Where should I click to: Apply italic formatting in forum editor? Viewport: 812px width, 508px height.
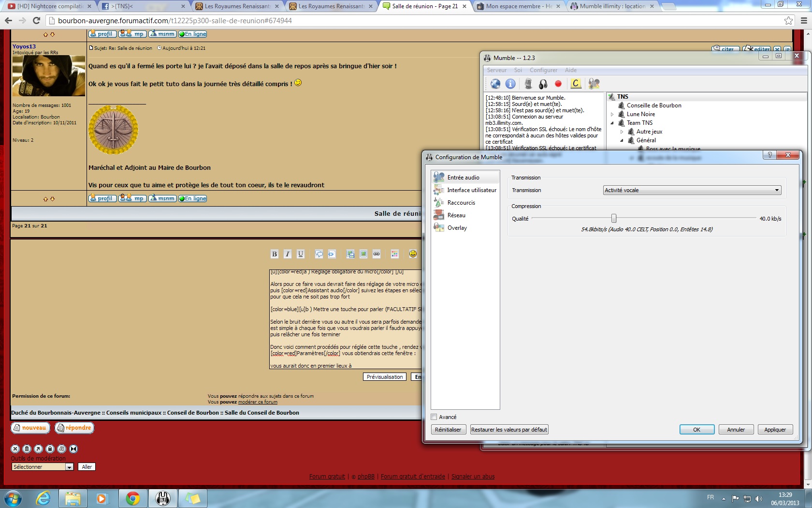point(288,254)
